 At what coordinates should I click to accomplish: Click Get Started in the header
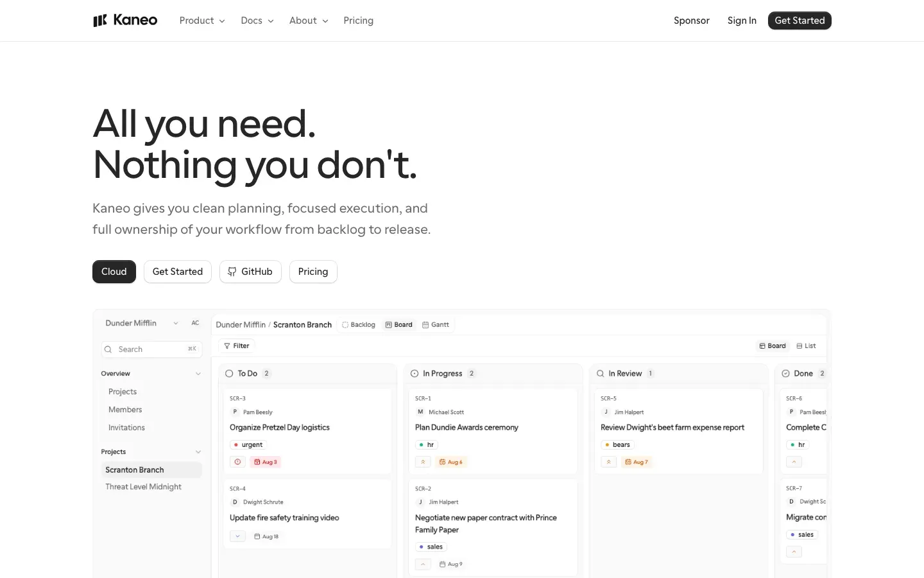coord(800,21)
